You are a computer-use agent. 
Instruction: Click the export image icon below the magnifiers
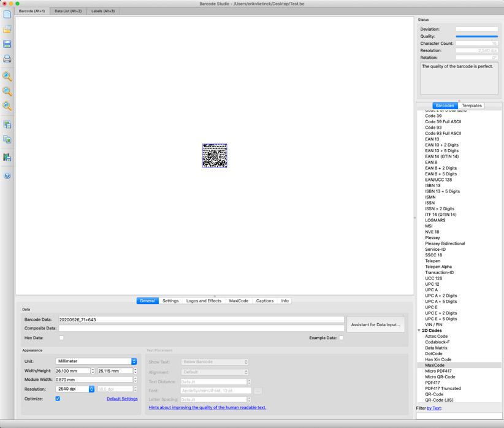click(7, 124)
